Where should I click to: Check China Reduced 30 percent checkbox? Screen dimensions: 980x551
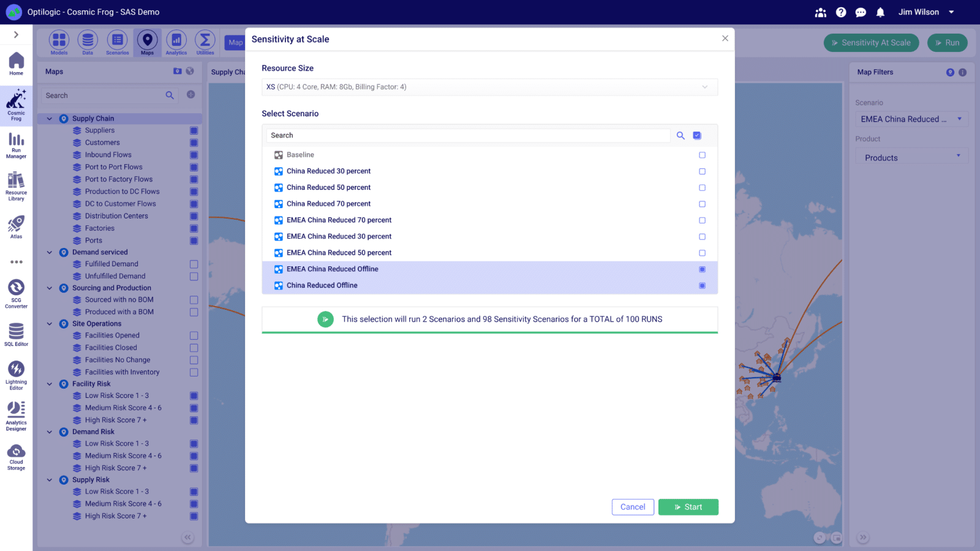[702, 171]
